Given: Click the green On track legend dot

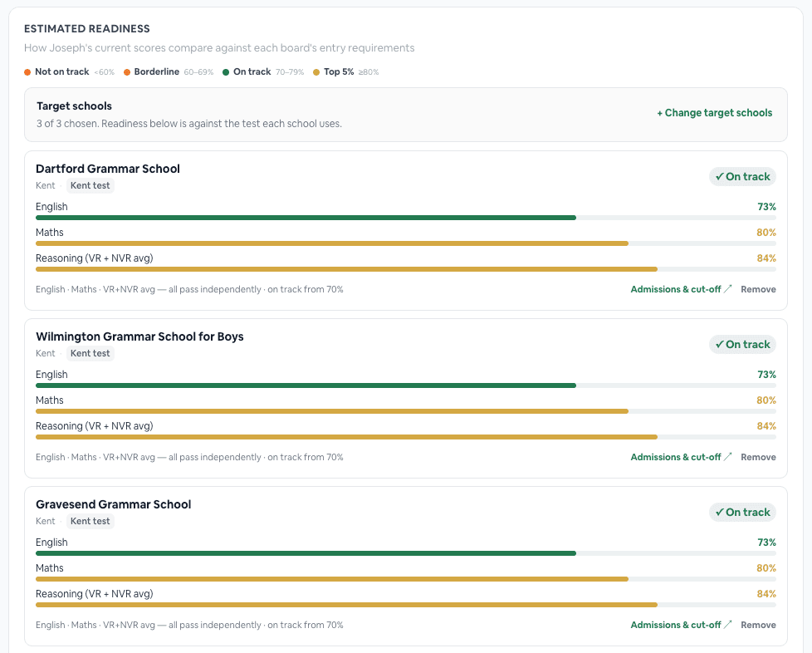Looking at the screenshot, I should tap(226, 72).
